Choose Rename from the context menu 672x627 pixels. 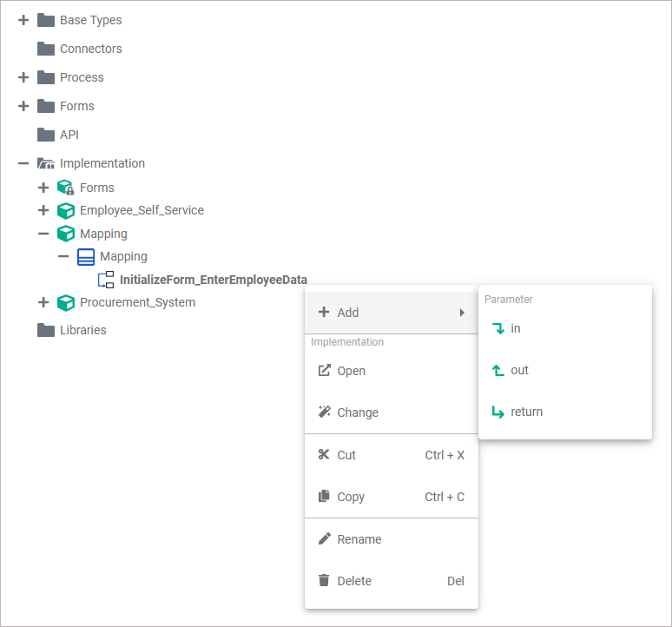click(x=359, y=539)
